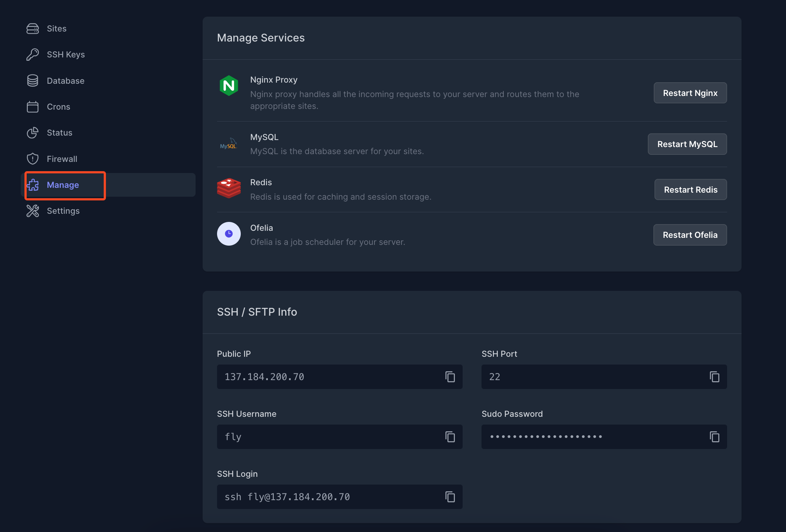Click the Redis logo icon
The width and height of the screenshot is (786, 532).
click(x=229, y=188)
